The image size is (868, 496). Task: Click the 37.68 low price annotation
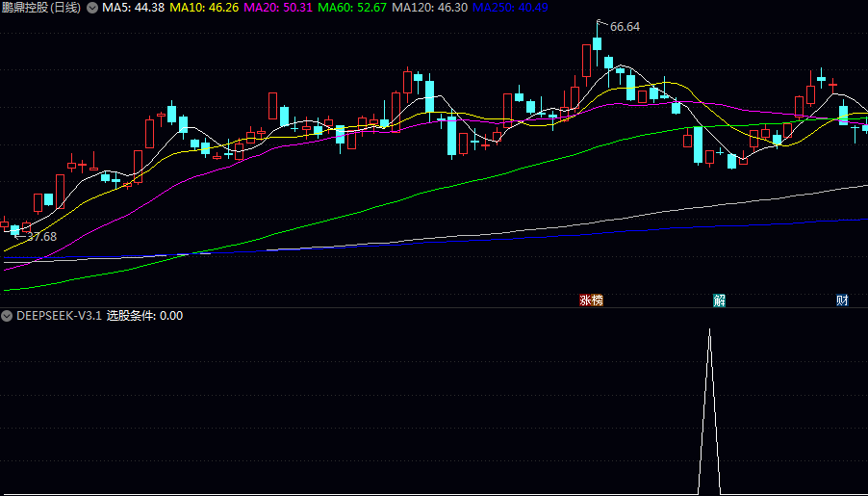click(41, 237)
